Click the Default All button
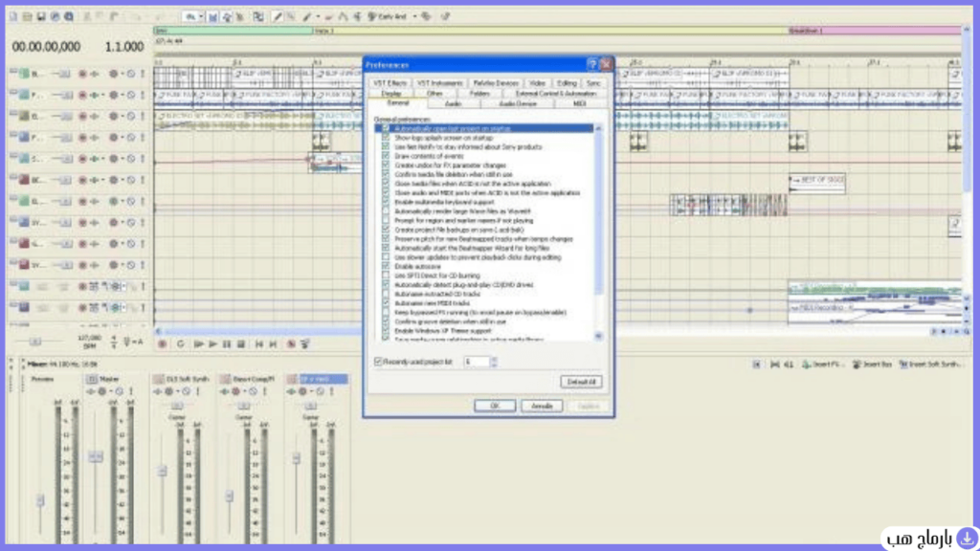 [x=581, y=382]
